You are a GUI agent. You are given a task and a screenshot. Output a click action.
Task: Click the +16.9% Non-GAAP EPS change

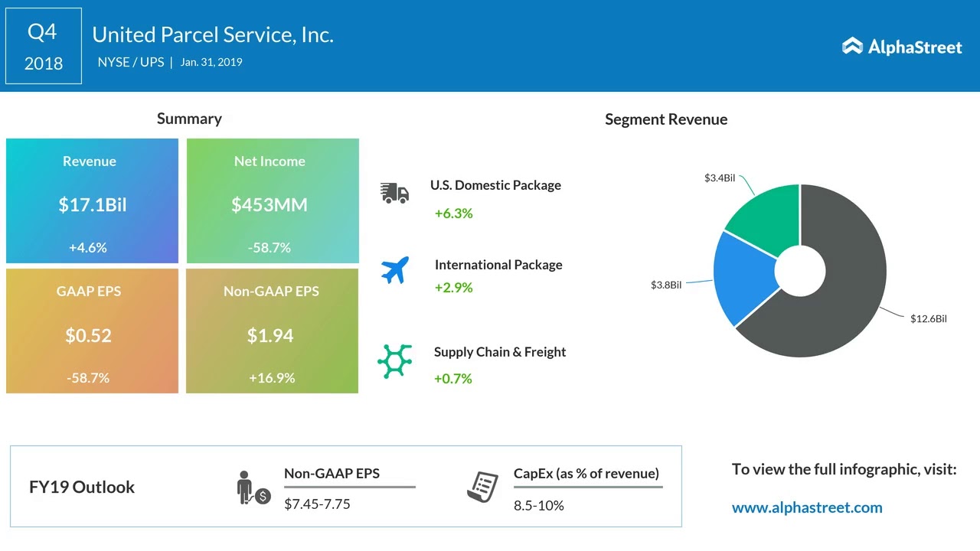(271, 378)
